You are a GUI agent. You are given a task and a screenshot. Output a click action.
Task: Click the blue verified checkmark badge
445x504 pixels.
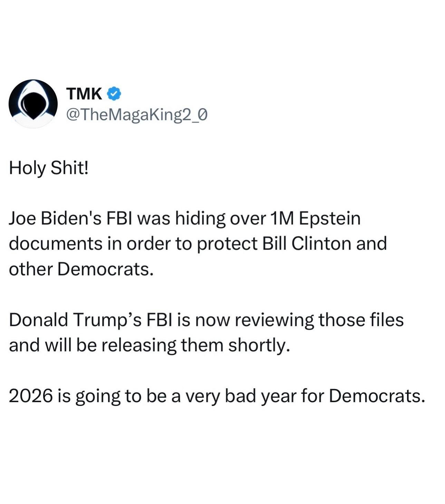[x=114, y=94]
